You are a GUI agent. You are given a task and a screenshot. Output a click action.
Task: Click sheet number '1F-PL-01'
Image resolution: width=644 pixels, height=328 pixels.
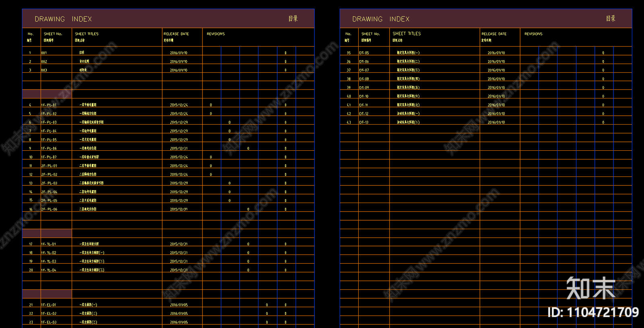pos(49,105)
